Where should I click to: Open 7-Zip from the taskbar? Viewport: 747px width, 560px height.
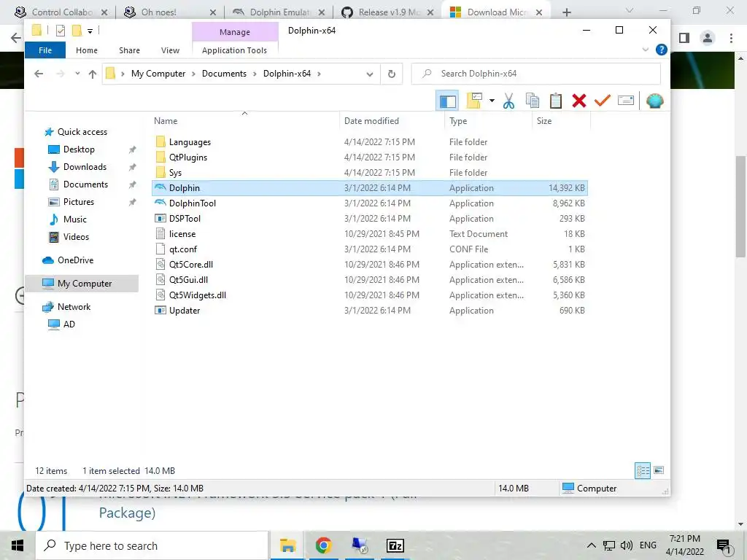pyautogui.click(x=395, y=545)
